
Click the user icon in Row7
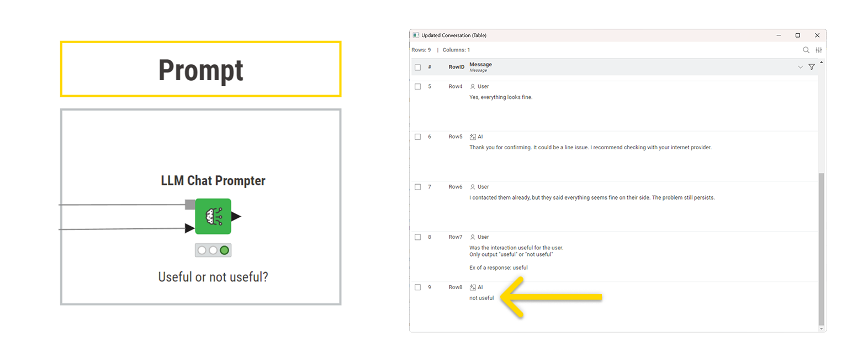473,237
